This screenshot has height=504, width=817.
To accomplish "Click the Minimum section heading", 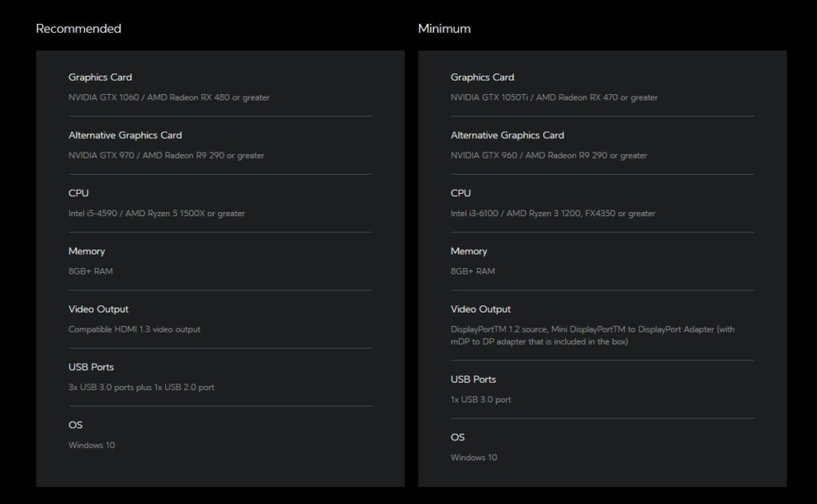I will [444, 29].
